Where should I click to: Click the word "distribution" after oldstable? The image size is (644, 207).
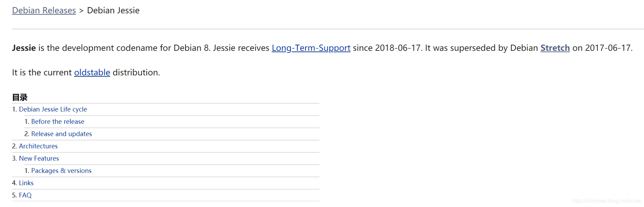[x=135, y=73]
